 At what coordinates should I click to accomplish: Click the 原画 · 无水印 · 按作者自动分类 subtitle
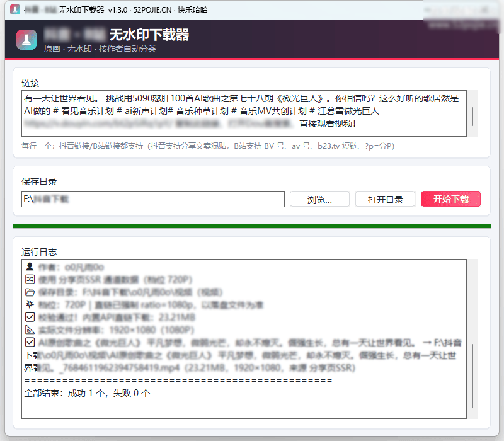click(100, 49)
